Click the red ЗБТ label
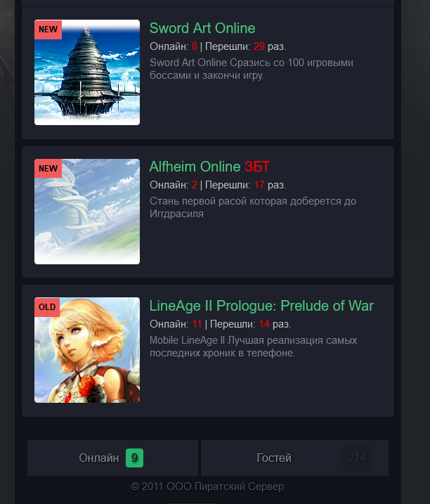 pyautogui.click(x=257, y=167)
